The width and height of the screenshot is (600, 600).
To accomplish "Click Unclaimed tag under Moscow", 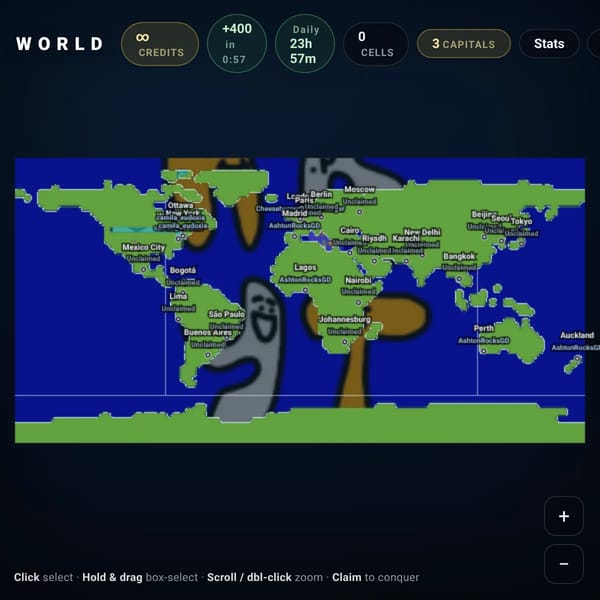I will [x=359, y=201].
